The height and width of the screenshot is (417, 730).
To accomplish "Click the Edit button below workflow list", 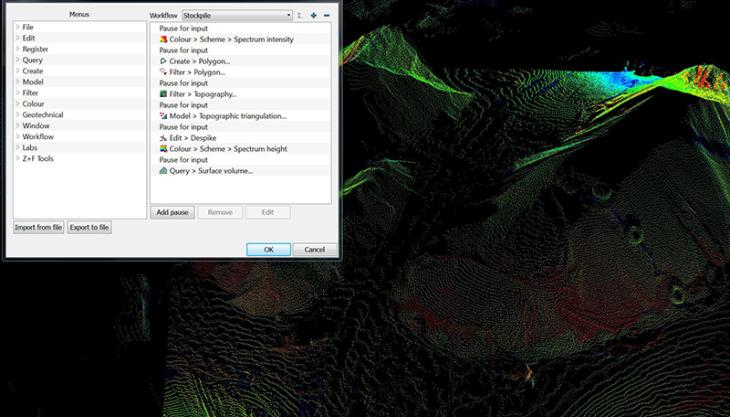I will (268, 212).
